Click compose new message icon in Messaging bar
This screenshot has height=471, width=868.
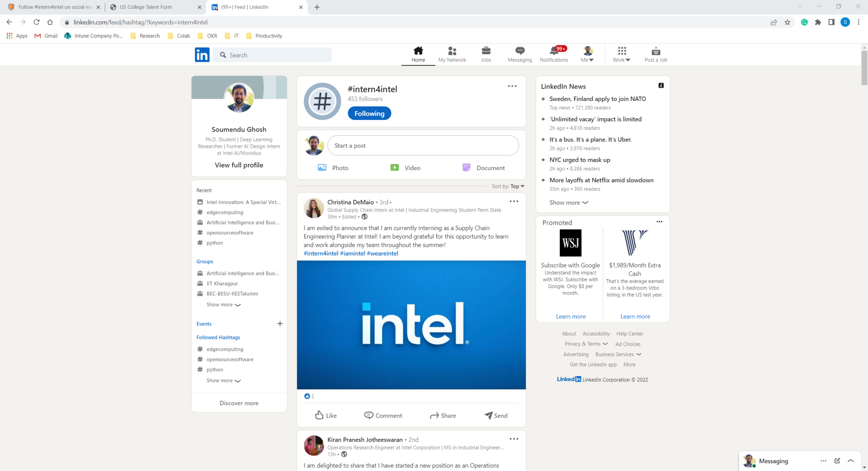click(x=837, y=461)
